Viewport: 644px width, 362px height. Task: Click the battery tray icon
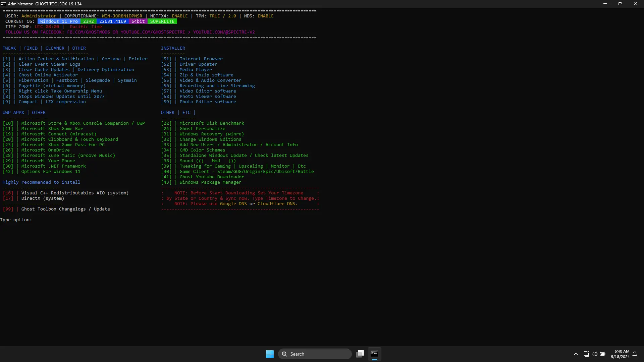(603, 354)
